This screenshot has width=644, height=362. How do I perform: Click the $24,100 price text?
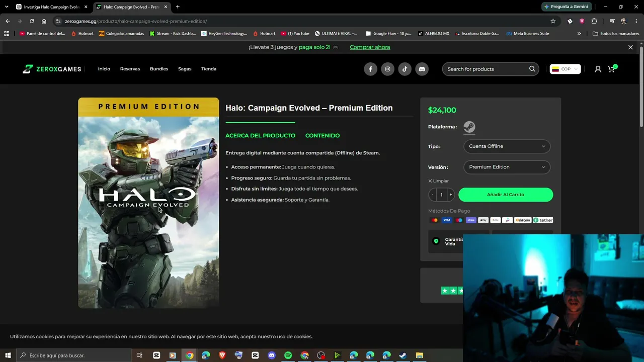(x=442, y=110)
